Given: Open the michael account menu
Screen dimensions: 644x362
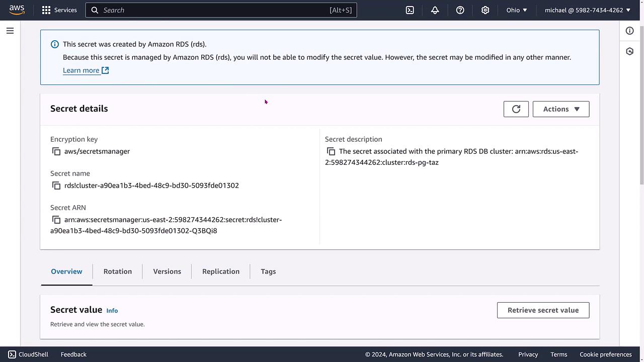Looking at the screenshot, I should pos(588,10).
